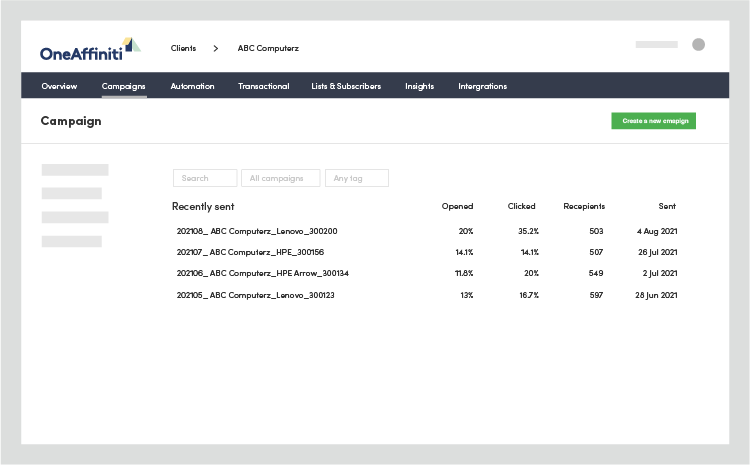Click the OneAffiniti logo
750x465 pixels.
click(90, 50)
